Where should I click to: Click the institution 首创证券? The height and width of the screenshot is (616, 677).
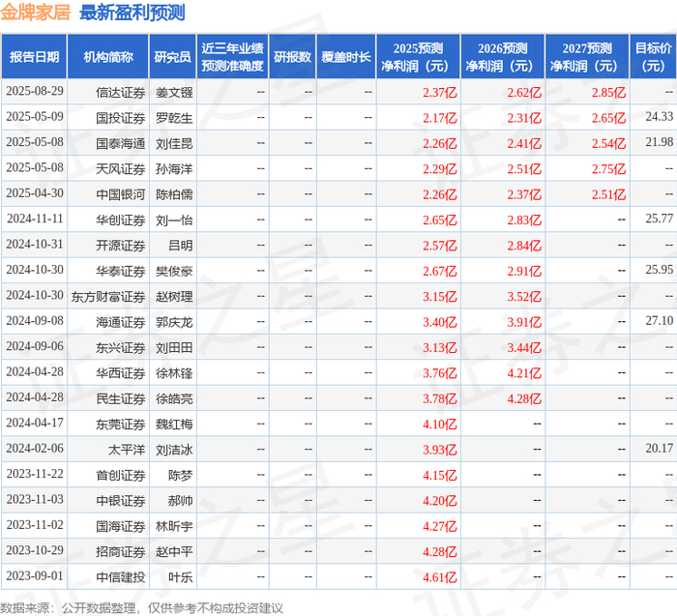tap(121, 475)
